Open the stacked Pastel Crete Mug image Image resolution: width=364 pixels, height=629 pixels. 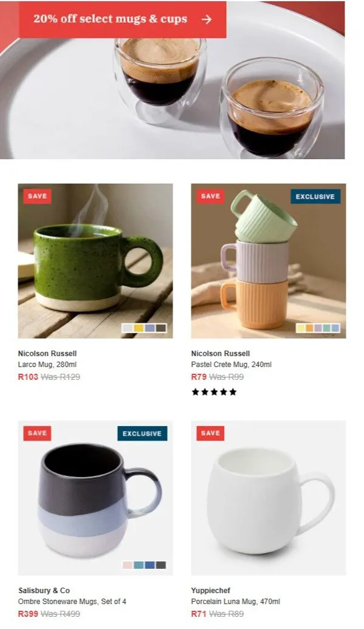(x=269, y=261)
